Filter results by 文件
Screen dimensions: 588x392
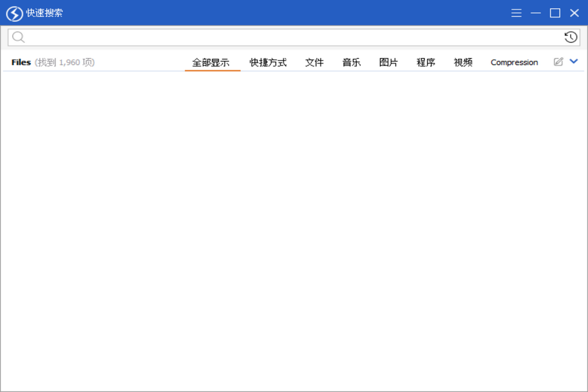point(314,62)
